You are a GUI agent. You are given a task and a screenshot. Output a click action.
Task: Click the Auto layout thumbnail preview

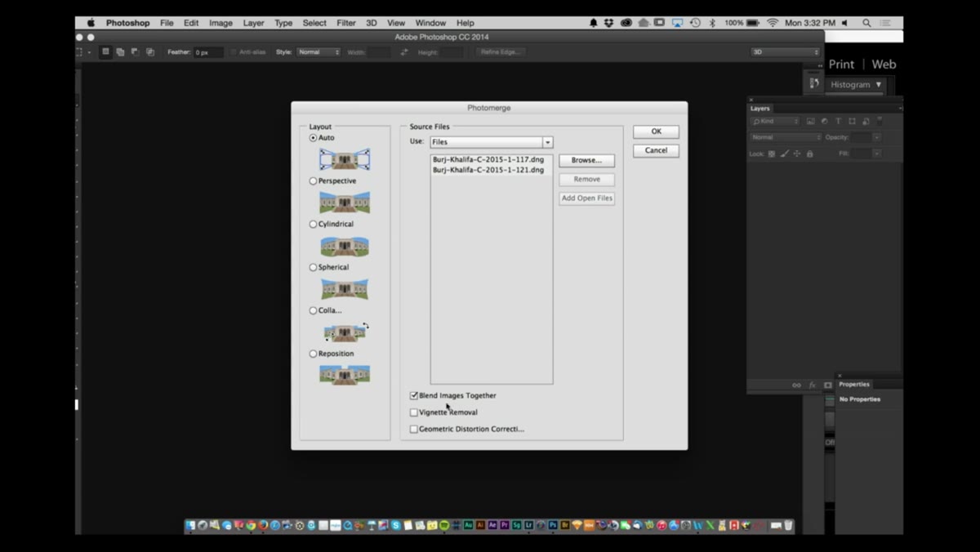(x=345, y=159)
